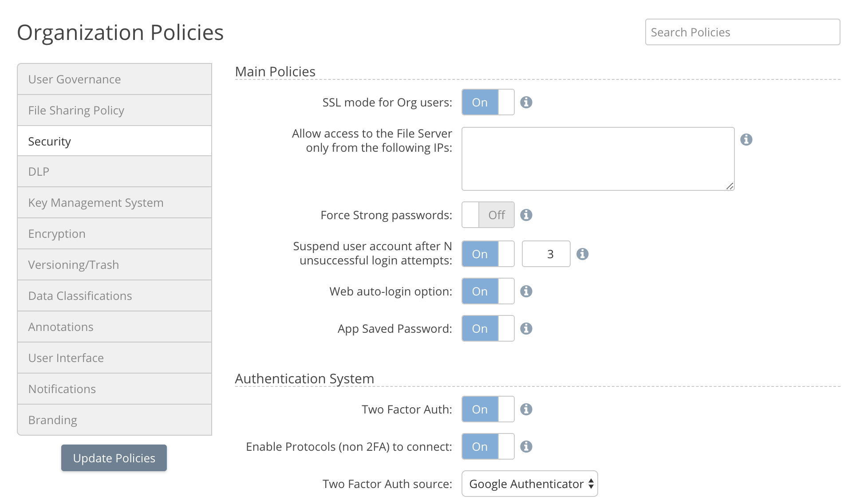Toggle off Two Factor Auth
This screenshot has height=504, width=860.
coord(487,409)
